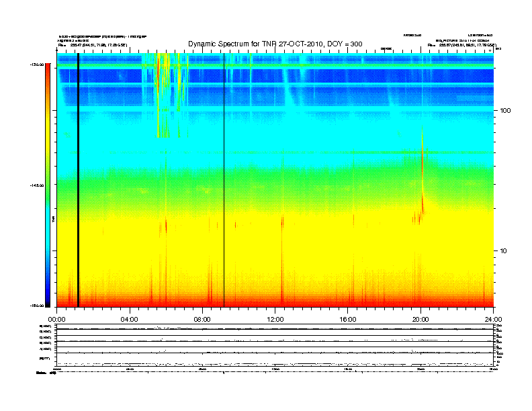Click the TNR label beside the color bar
Viewport: 532px width, 411px height.
(53, 219)
